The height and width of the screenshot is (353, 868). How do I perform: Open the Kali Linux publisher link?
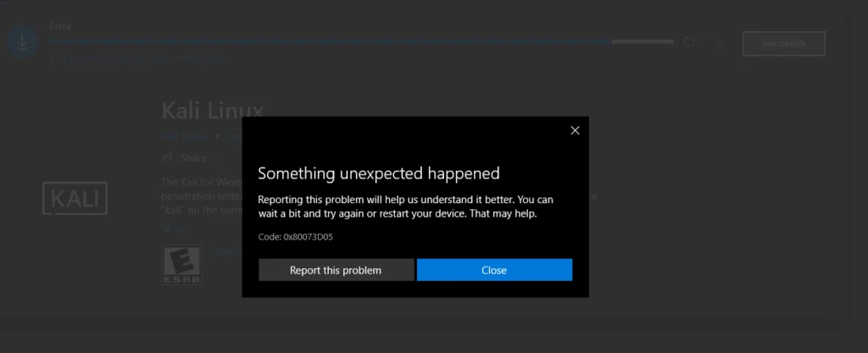[182, 136]
